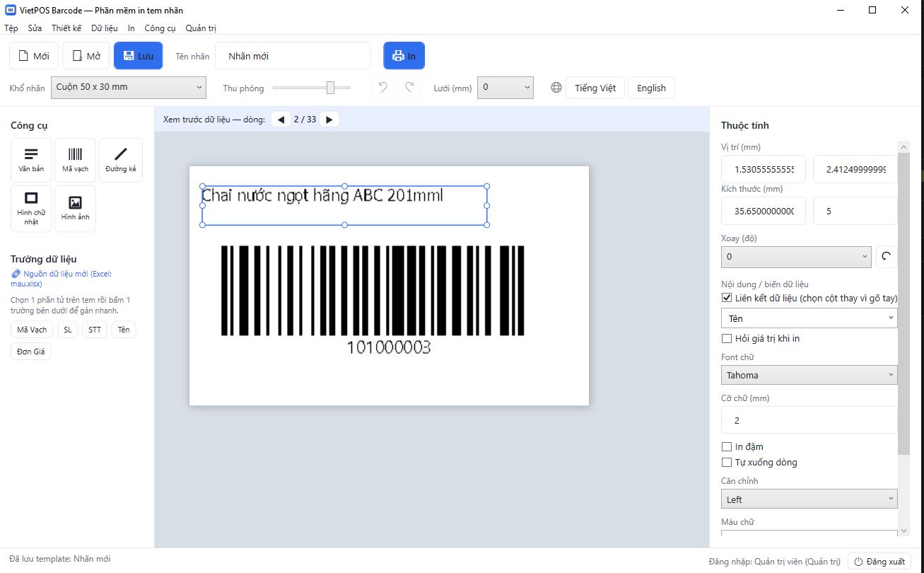Open the Tệp menu

pyautogui.click(x=11, y=28)
